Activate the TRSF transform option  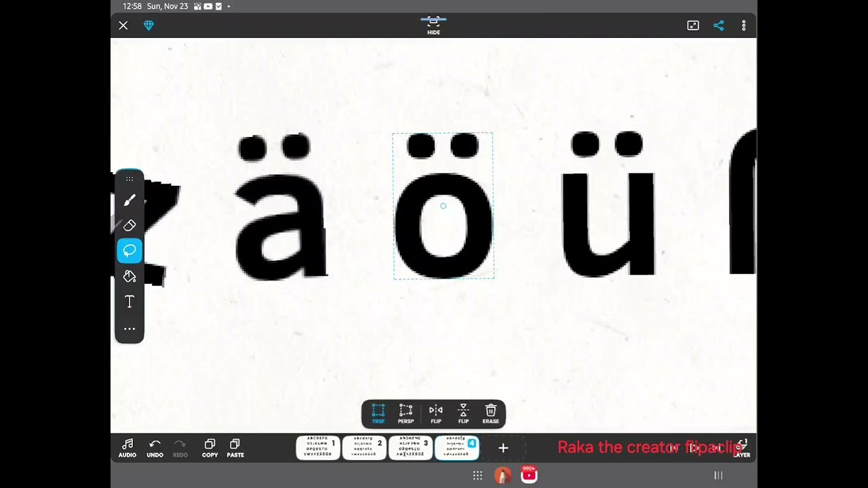point(378,414)
